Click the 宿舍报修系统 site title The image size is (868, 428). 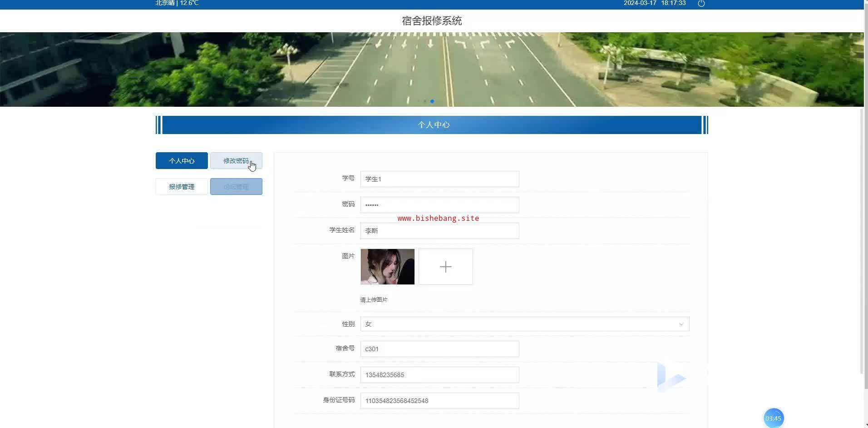(x=432, y=21)
